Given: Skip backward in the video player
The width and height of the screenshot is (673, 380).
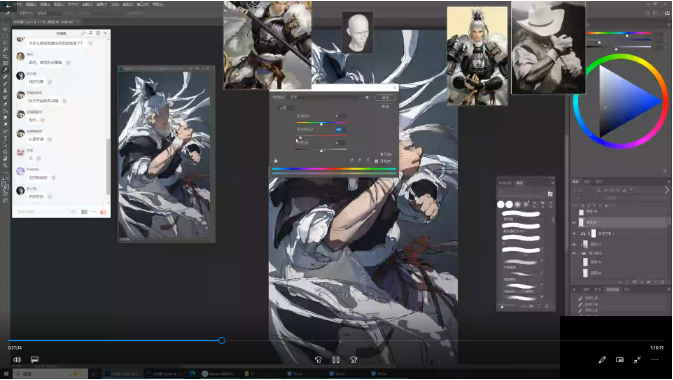Looking at the screenshot, I should point(318,360).
